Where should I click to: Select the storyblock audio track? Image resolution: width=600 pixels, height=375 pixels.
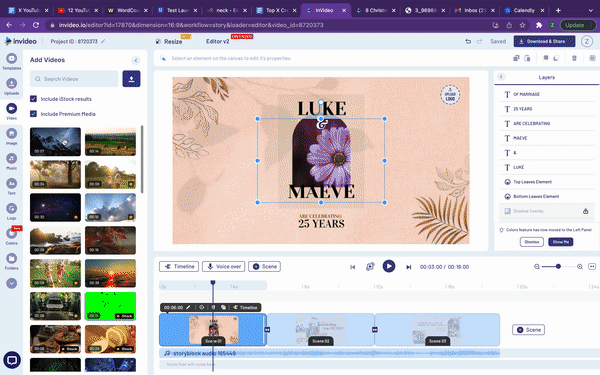tap(329, 353)
